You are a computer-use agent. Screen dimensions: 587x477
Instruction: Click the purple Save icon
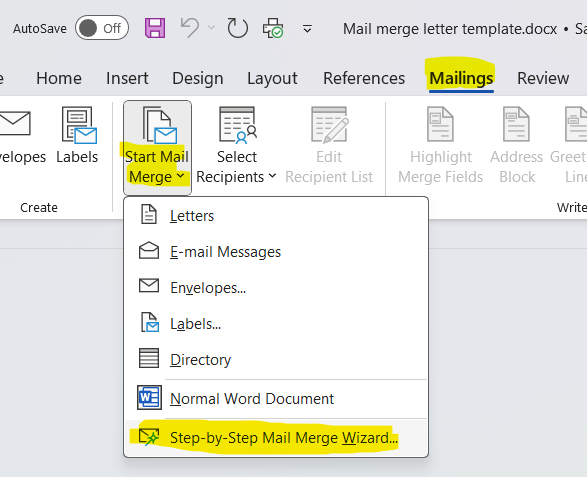(x=155, y=28)
